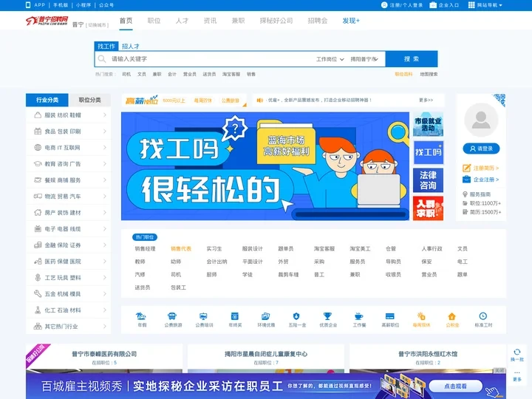Click the 搜索 button

412,59
